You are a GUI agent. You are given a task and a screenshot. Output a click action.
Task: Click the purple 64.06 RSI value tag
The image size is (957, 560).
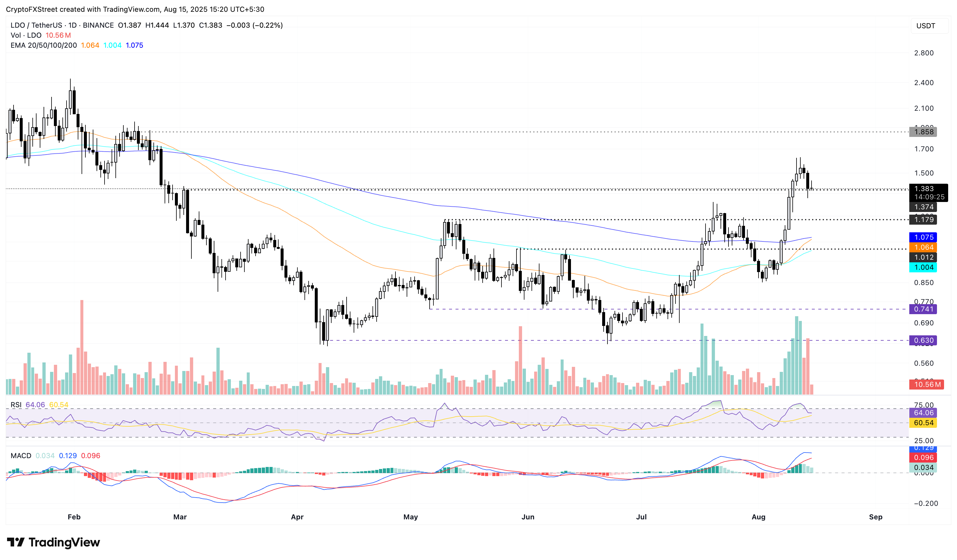(x=923, y=413)
